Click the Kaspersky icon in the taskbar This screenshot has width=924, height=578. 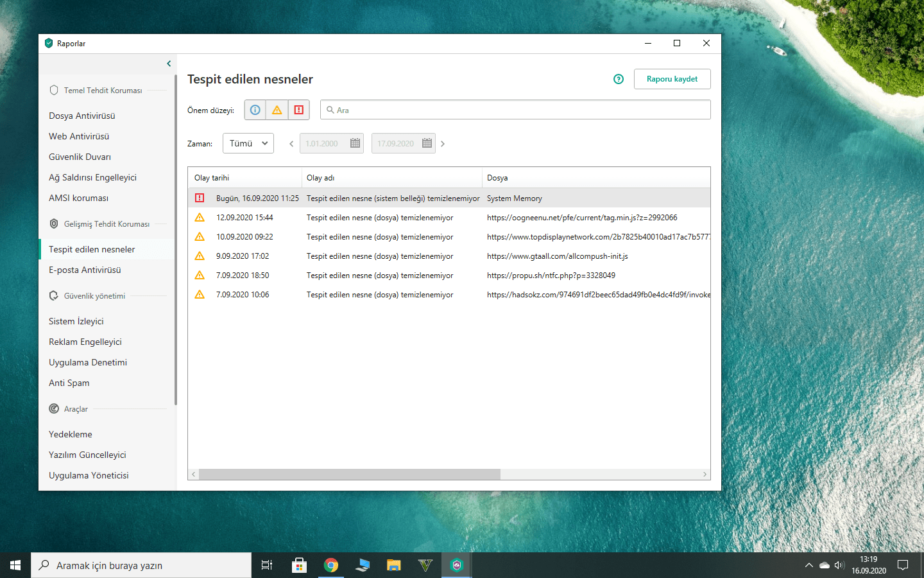click(457, 565)
